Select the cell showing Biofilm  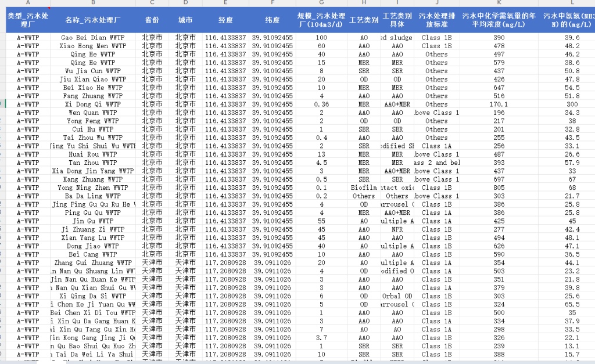pyautogui.click(x=365, y=188)
